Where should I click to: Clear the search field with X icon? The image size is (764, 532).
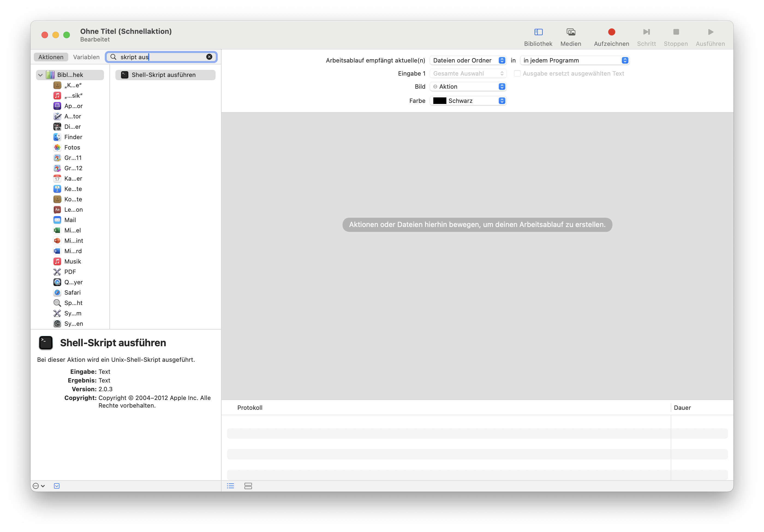[209, 57]
